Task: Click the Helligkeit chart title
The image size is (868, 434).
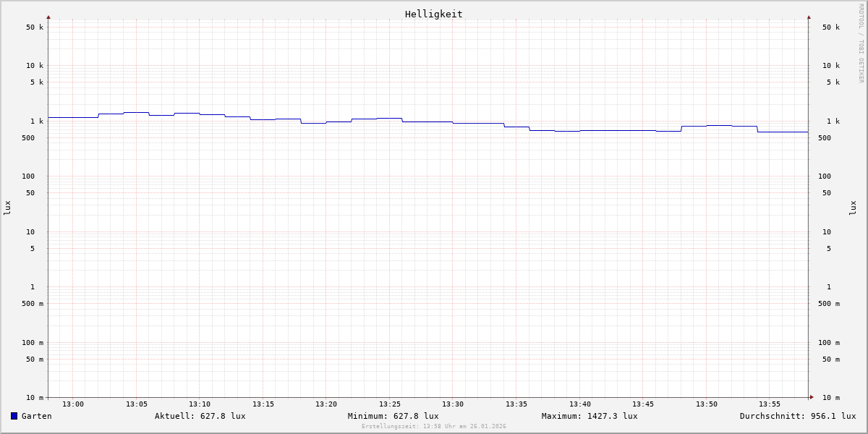Action: tap(433, 14)
